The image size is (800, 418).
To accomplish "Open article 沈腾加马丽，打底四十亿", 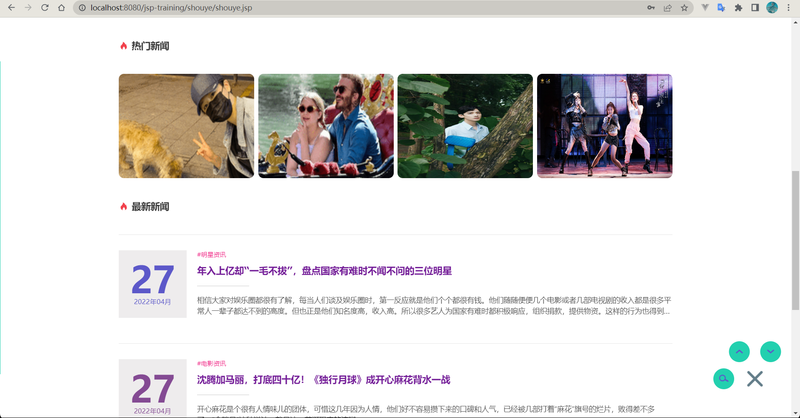I will [x=323, y=380].
